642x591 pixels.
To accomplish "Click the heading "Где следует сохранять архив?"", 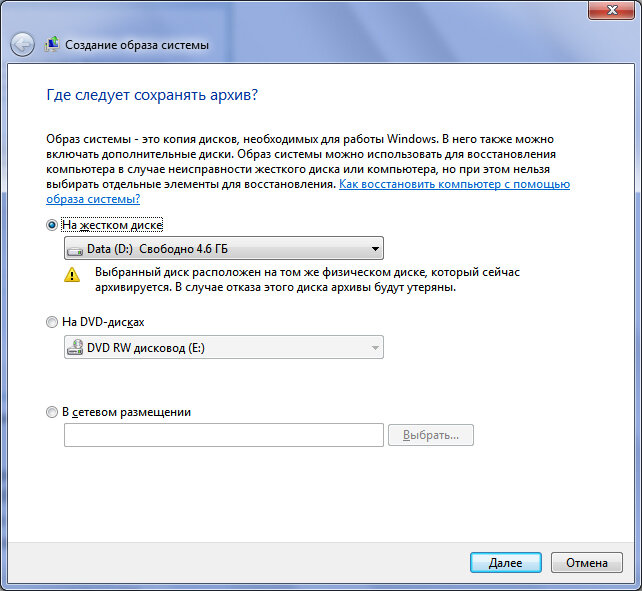I will (x=153, y=95).
